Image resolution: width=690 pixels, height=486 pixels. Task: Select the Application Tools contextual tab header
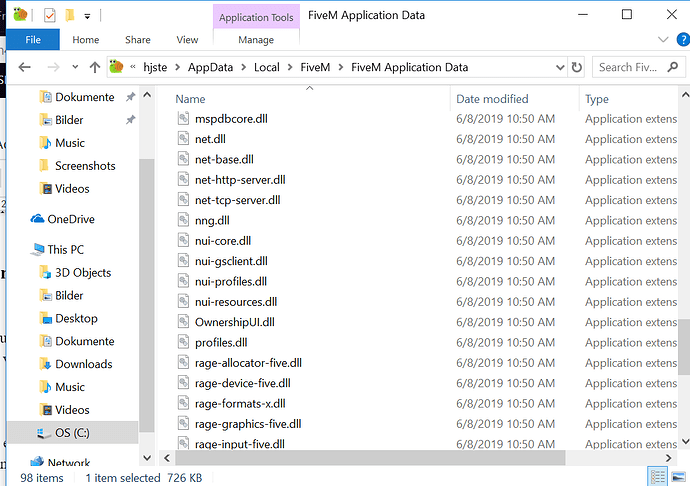(256, 17)
